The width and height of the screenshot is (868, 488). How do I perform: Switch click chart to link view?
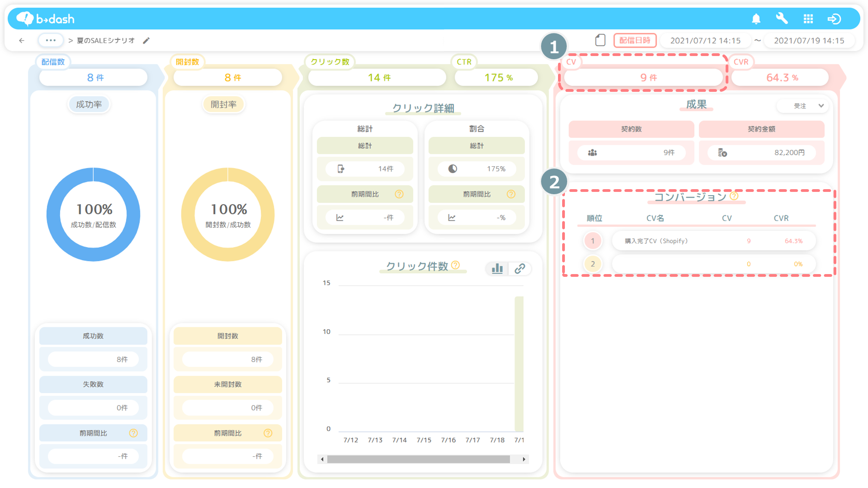pos(519,269)
